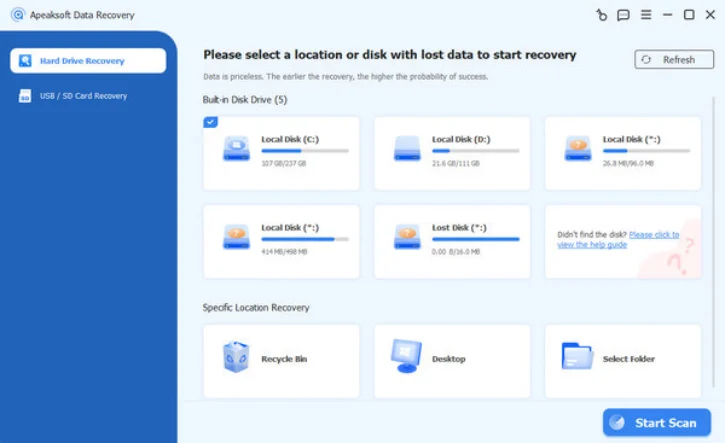The image size is (725, 443).
Task: Click the key register icon in title bar
Action: (601, 15)
